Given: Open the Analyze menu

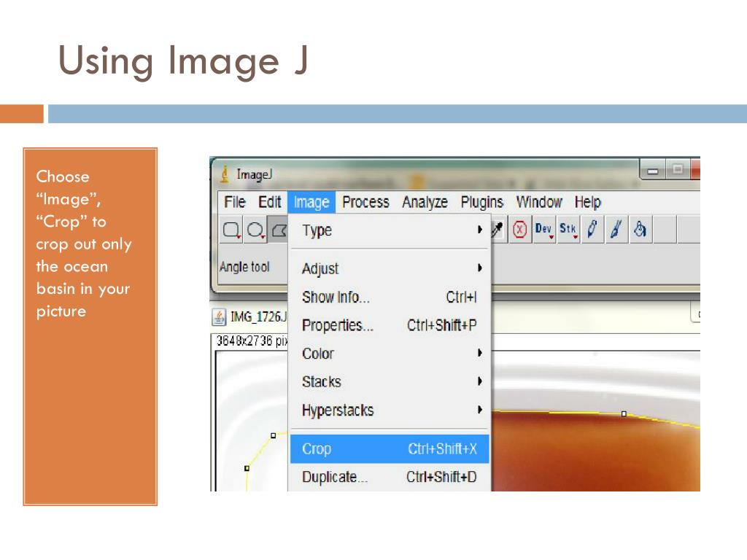Looking at the screenshot, I should (x=425, y=202).
